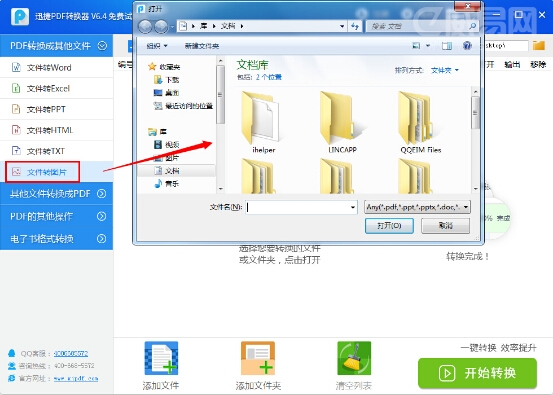Click the 文件名 input field

[x=301, y=207]
